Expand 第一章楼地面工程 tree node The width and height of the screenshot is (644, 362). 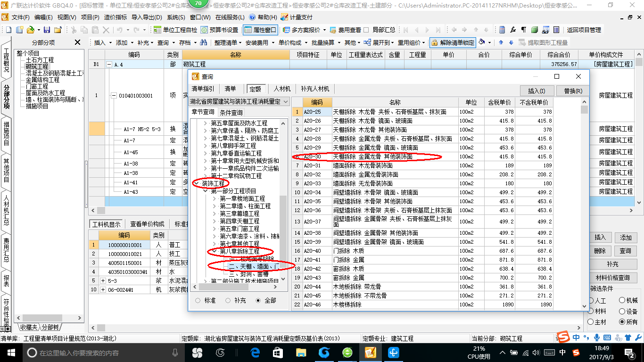[214, 198]
